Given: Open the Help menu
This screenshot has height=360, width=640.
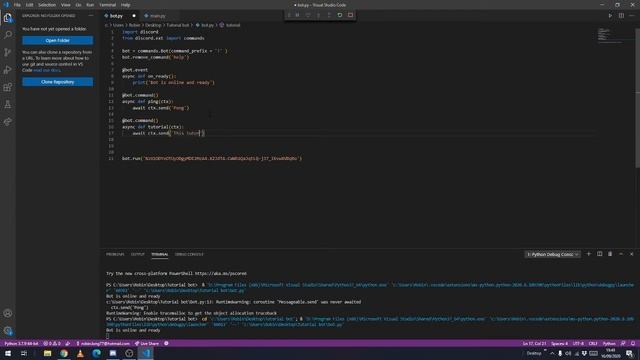Looking at the screenshot, I should [x=125, y=5].
